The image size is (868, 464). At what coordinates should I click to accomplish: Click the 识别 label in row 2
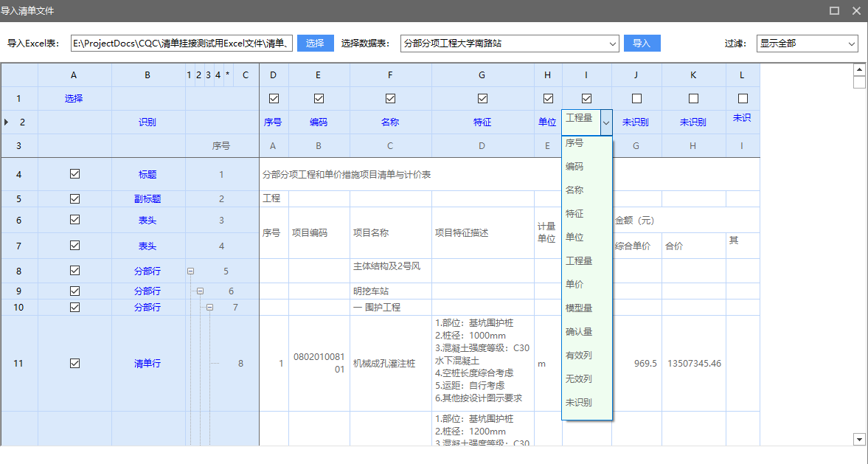point(147,122)
